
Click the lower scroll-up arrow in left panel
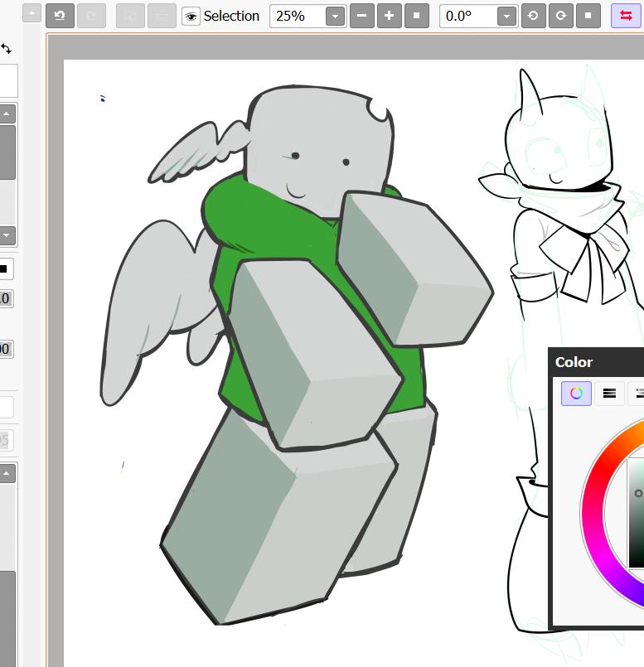7,473
